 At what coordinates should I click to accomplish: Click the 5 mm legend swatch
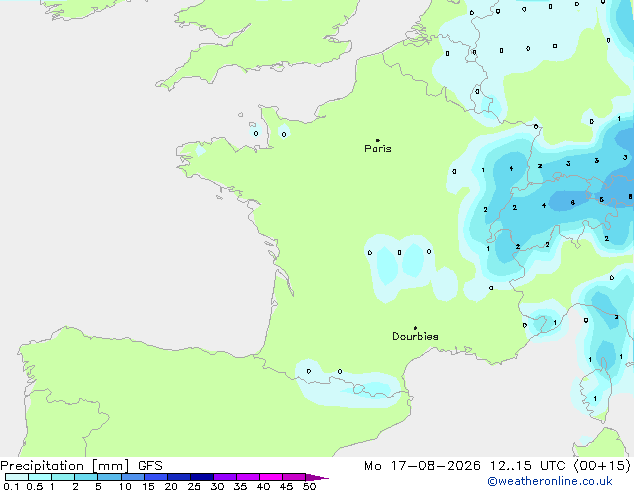(110, 477)
